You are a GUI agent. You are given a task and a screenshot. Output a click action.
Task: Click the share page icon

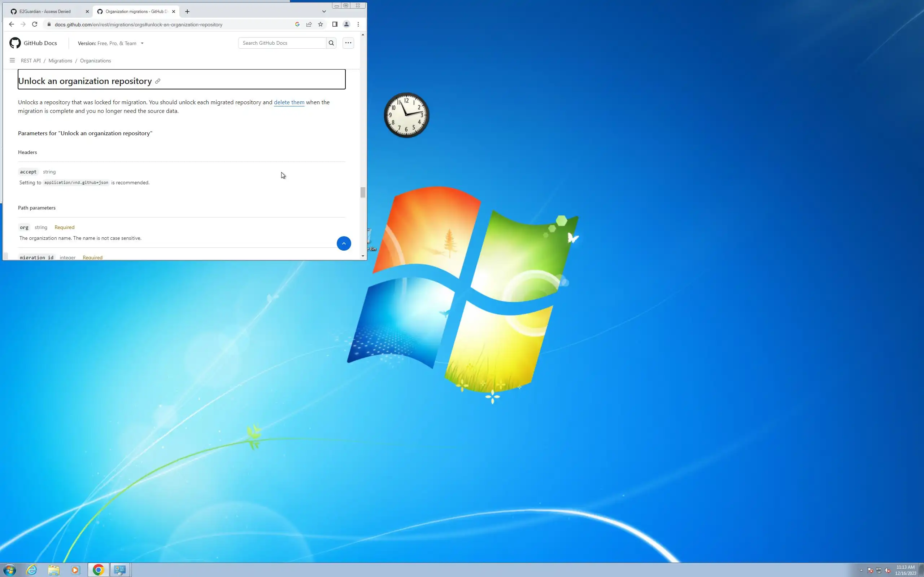309,25
